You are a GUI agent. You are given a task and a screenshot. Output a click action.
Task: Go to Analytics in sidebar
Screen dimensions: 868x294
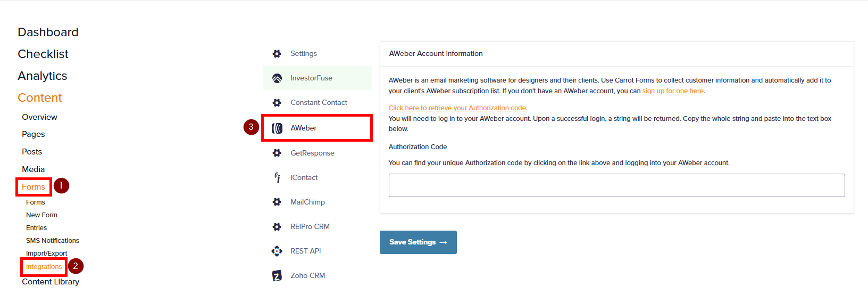(x=43, y=76)
